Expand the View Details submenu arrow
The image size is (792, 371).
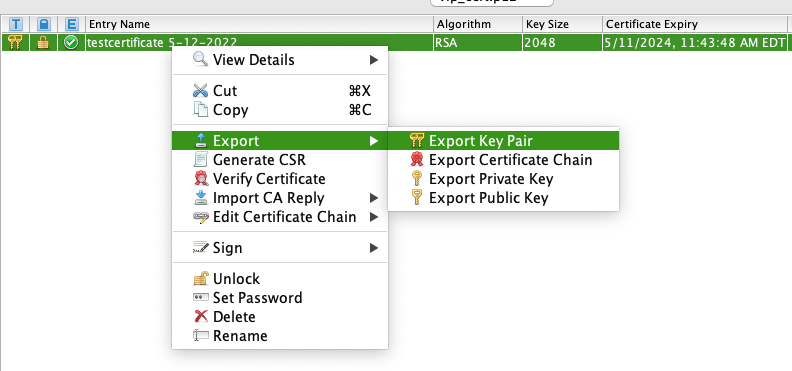[x=374, y=60]
